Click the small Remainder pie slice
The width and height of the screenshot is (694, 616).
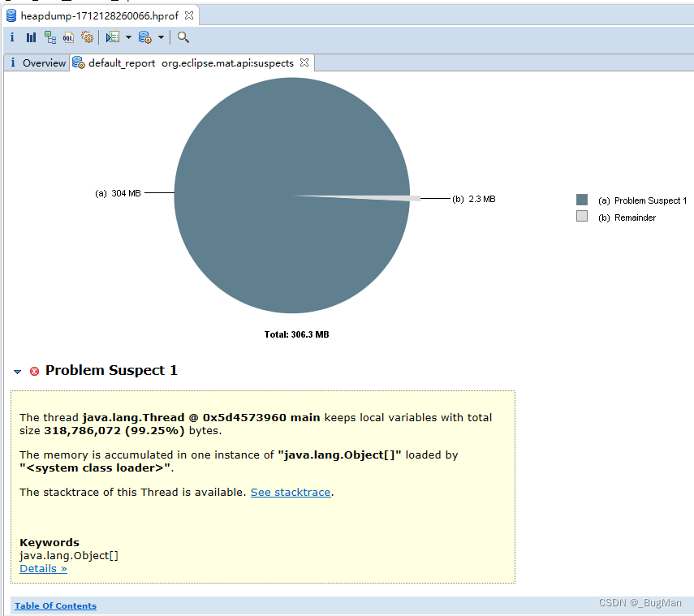point(390,198)
